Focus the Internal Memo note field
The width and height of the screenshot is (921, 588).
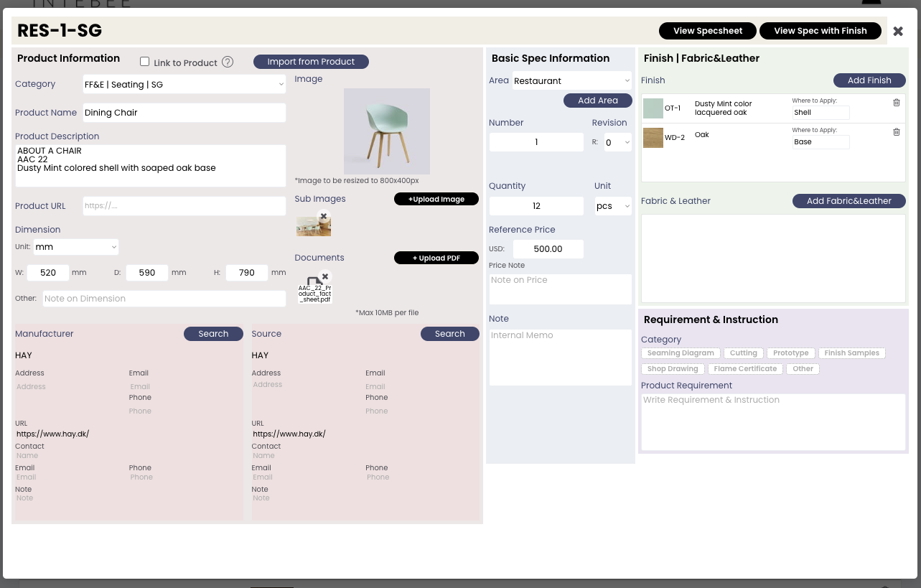click(561, 358)
